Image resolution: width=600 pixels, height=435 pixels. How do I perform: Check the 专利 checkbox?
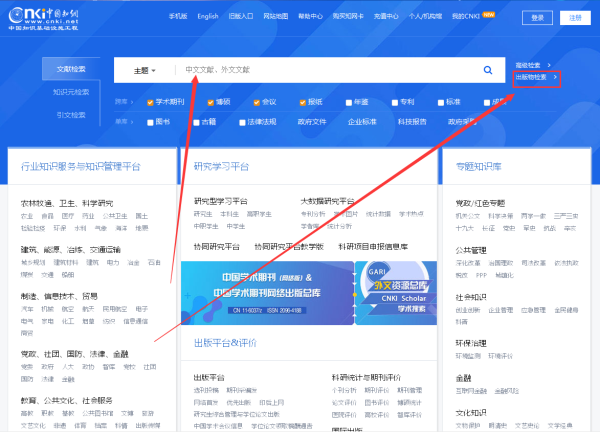(x=395, y=103)
